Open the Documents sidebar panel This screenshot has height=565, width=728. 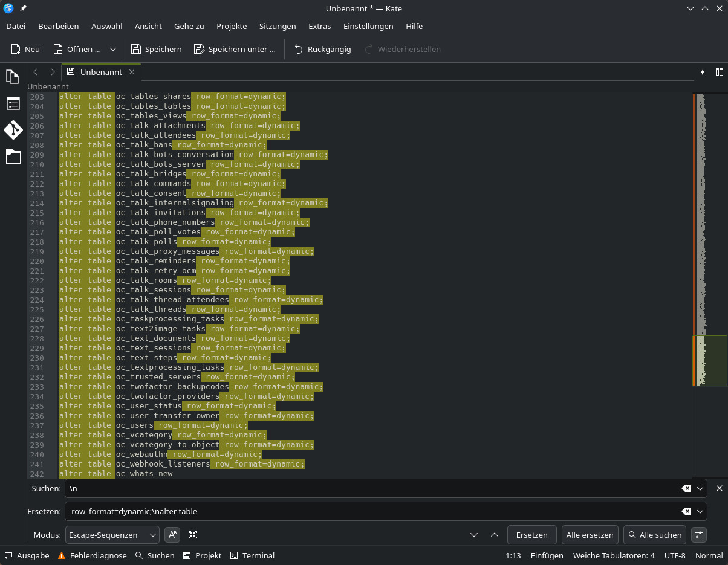[13, 77]
